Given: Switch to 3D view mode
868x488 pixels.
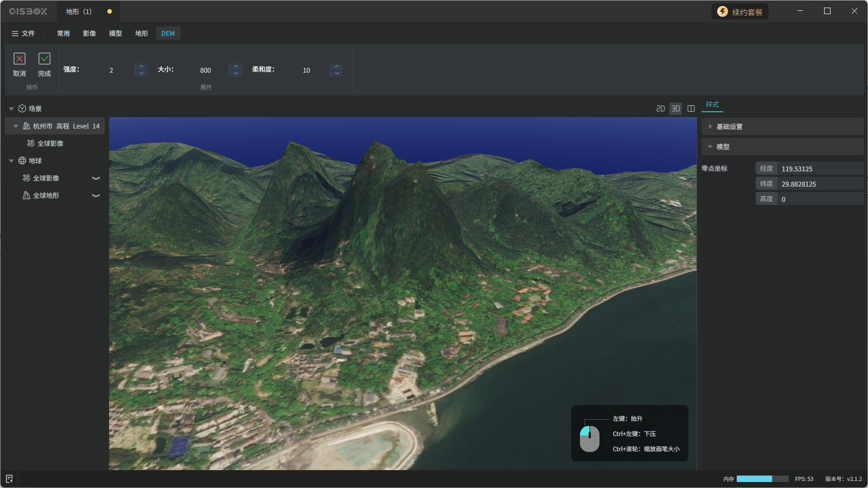Looking at the screenshot, I should click(675, 108).
